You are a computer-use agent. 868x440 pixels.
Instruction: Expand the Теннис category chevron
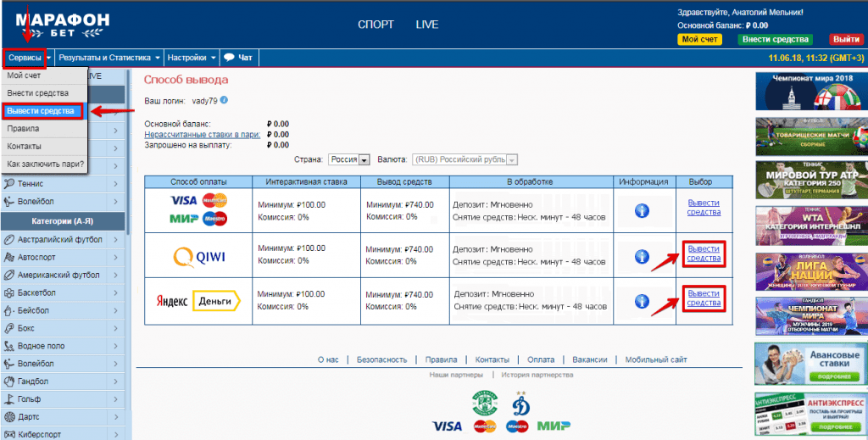coord(116,184)
